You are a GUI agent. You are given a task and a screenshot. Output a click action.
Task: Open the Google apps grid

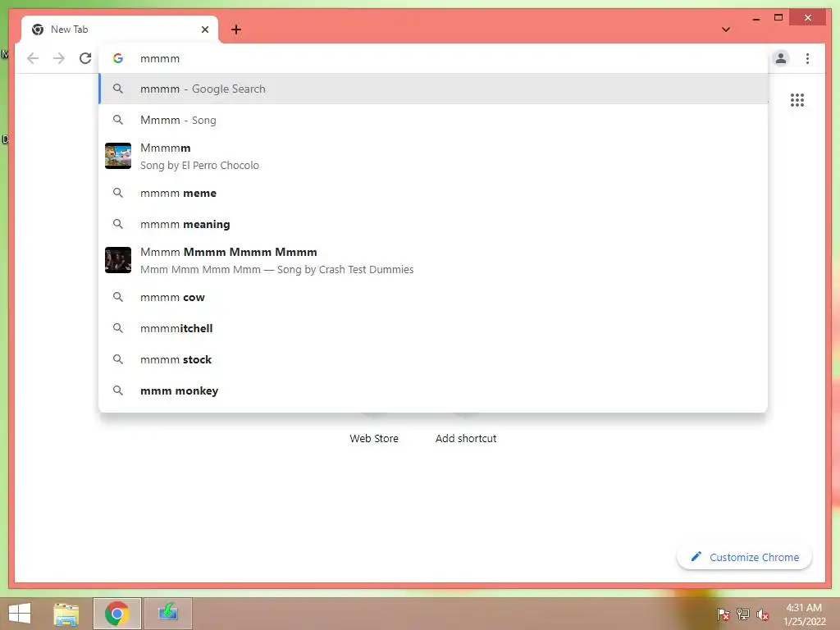point(797,100)
